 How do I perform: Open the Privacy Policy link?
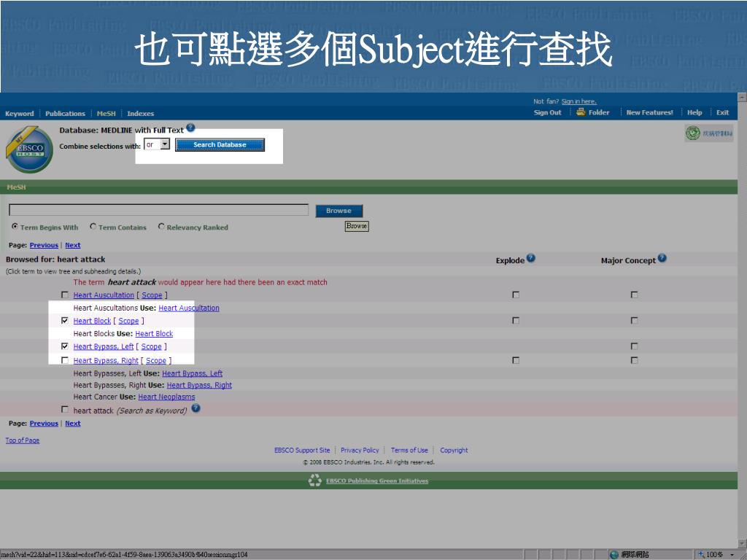[x=360, y=450]
